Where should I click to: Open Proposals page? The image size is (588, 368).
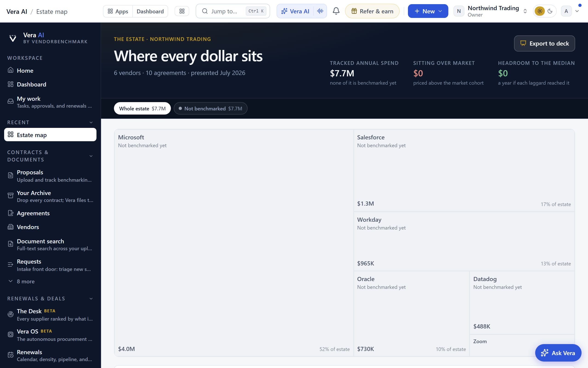click(x=50, y=176)
